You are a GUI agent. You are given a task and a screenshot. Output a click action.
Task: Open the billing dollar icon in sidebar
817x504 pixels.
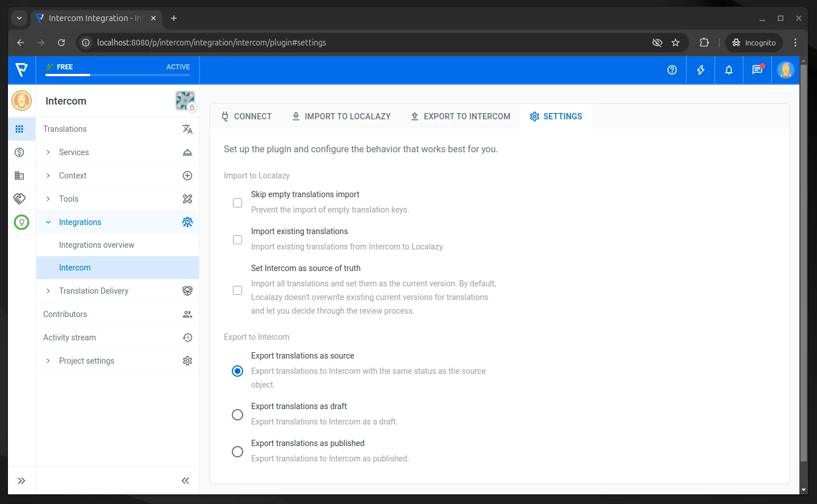pos(19,152)
